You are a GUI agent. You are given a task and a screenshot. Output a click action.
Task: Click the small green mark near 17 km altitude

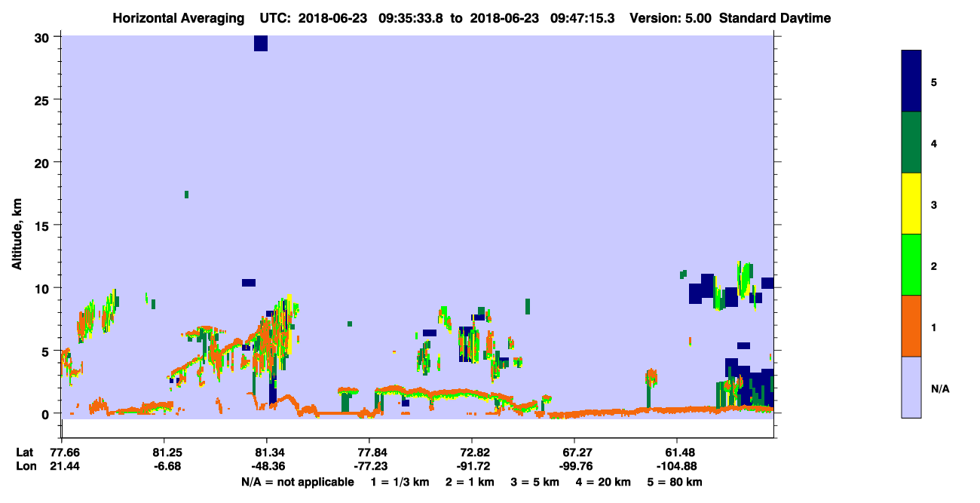(186, 195)
